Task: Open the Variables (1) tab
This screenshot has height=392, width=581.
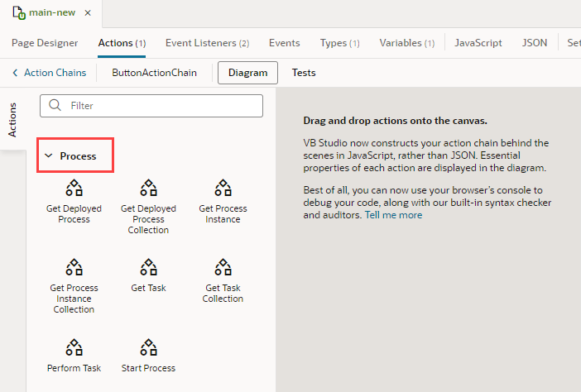Action: tap(407, 43)
